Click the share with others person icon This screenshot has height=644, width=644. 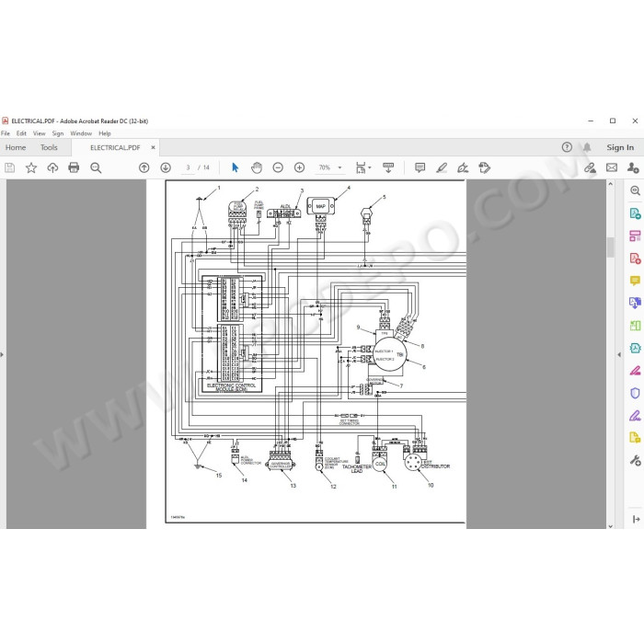tap(633, 167)
